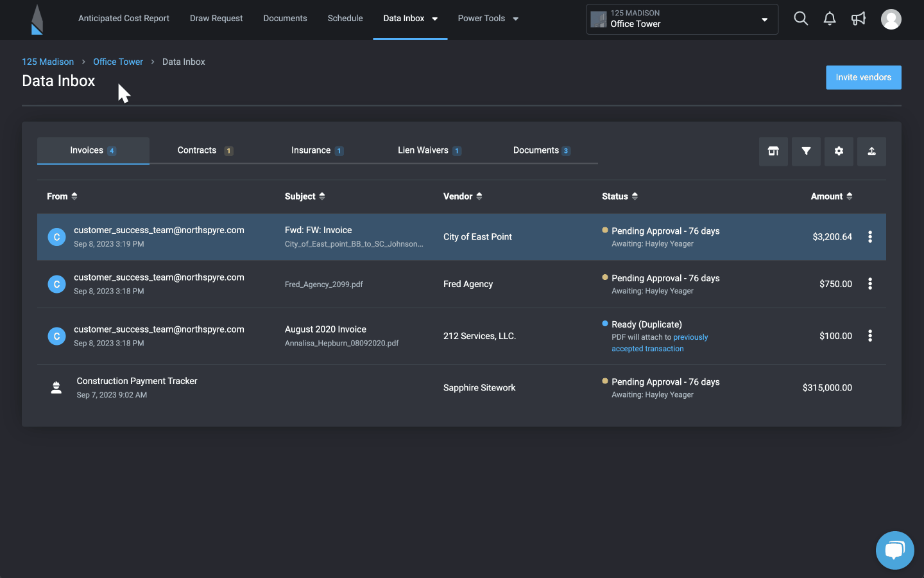Open the chat support bubble
924x578 pixels.
894,550
